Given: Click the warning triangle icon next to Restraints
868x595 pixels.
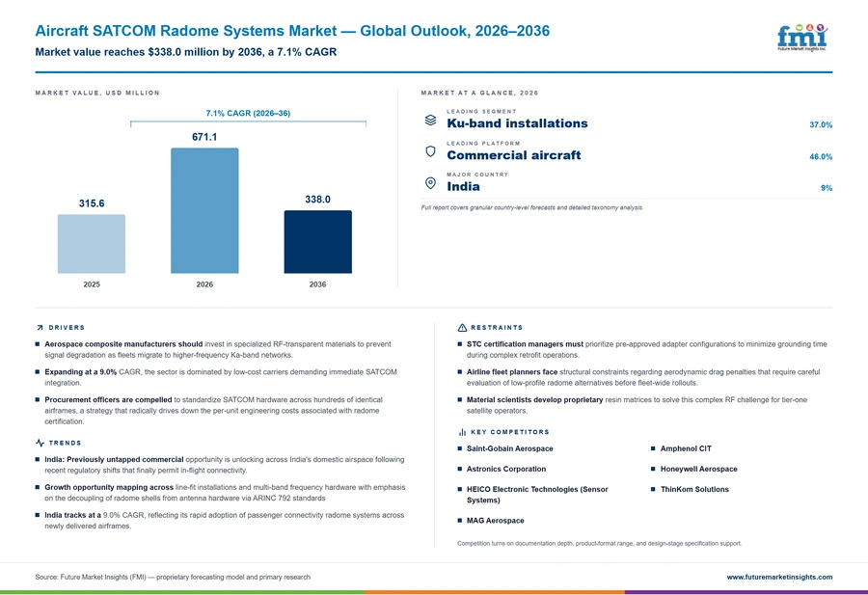Looking at the screenshot, I should click(462, 328).
